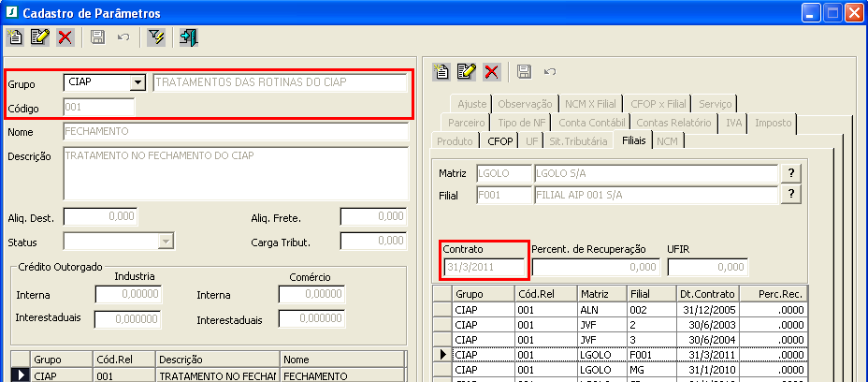868x382 pixels.
Task: Click the question mark lookup button beside Matriz
Action: (x=791, y=173)
